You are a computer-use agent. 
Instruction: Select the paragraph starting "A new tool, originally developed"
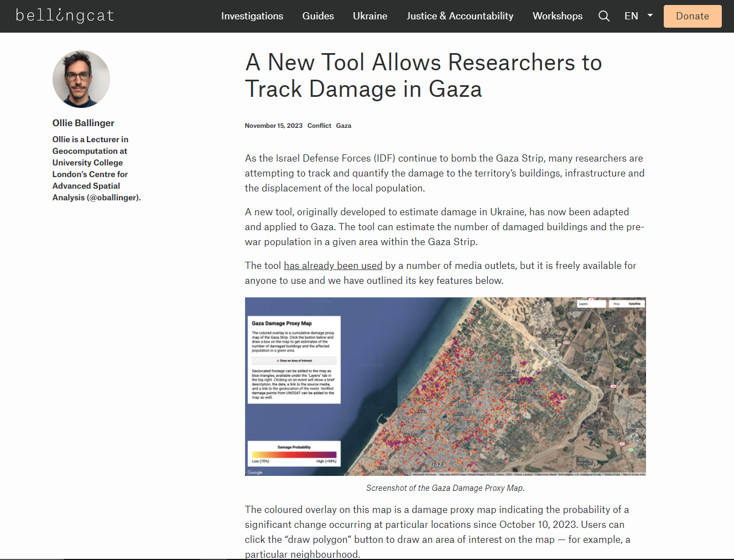(445, 227)
